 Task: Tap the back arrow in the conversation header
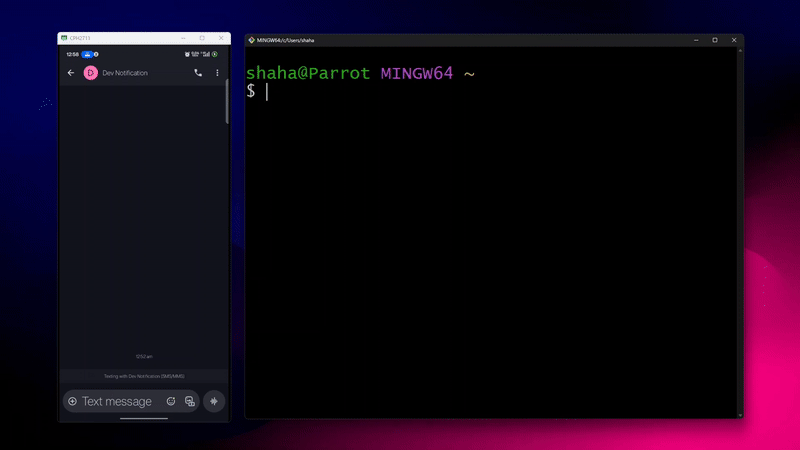click(71, 73)
